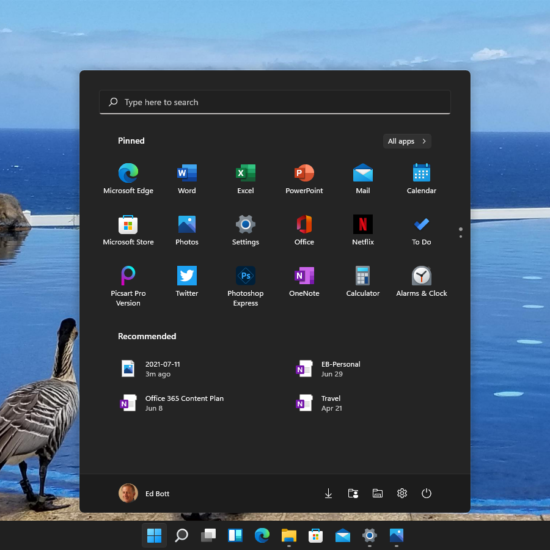Start PowerPoint from the Start menu
Screen dimensions: 550x550
coord(304,179)
